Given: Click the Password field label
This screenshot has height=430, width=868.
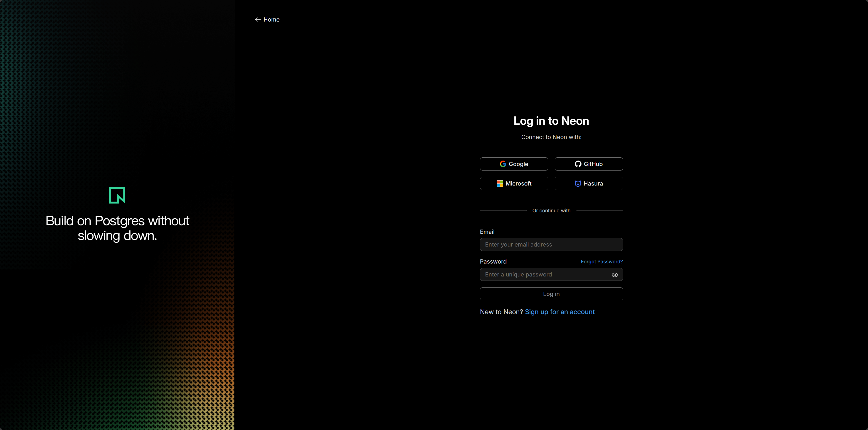Looking at the screenshot, I should pos(493,262).
